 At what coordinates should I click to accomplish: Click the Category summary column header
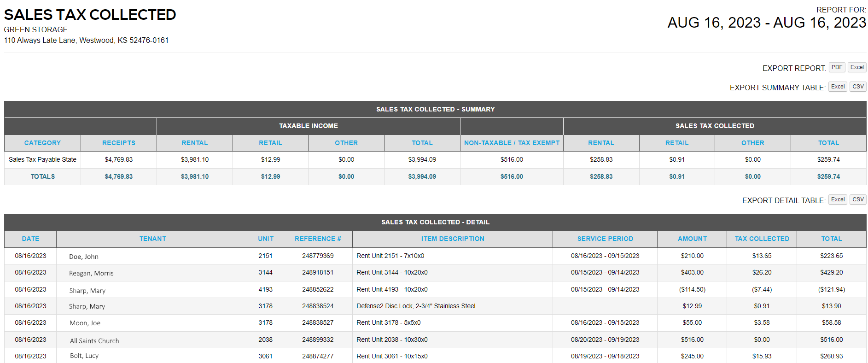point(42,143)
